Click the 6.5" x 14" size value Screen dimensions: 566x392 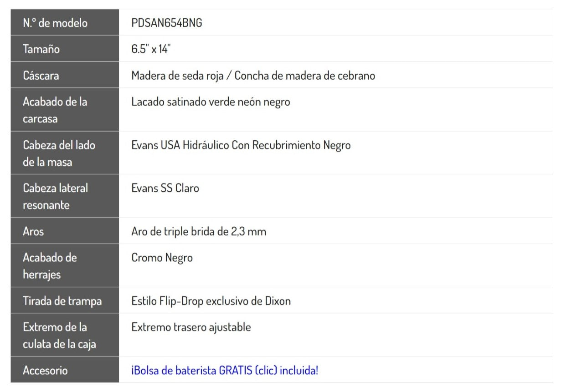(151, 49)
